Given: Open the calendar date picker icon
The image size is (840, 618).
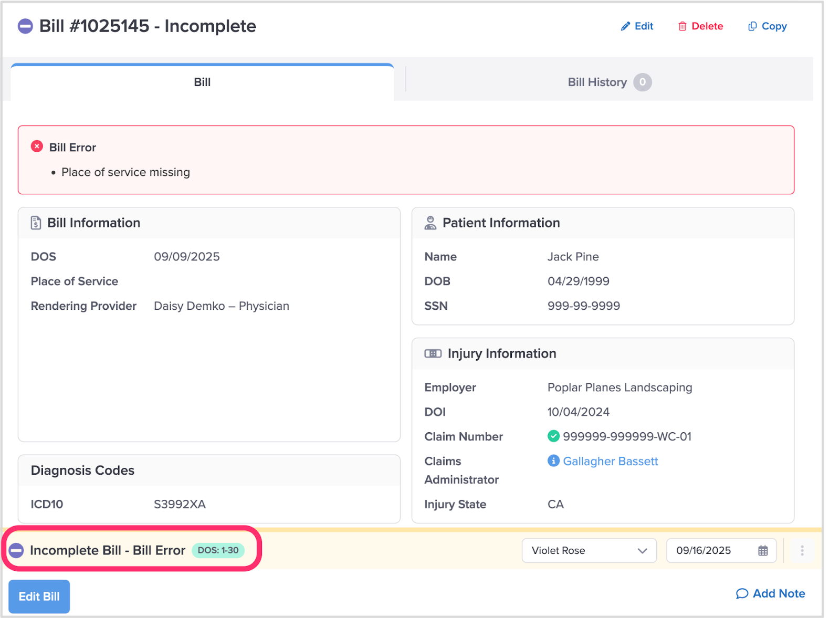Looking at the screenshot, I should 763,550.
